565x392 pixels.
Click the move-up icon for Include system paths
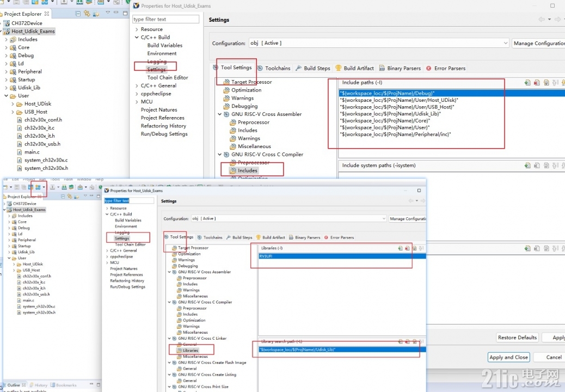pyautogui.click(x=555, y=166)
